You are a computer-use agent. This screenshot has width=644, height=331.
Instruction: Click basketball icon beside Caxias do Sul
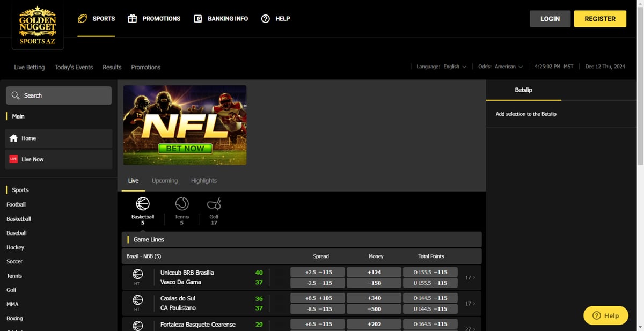(138, 299)
